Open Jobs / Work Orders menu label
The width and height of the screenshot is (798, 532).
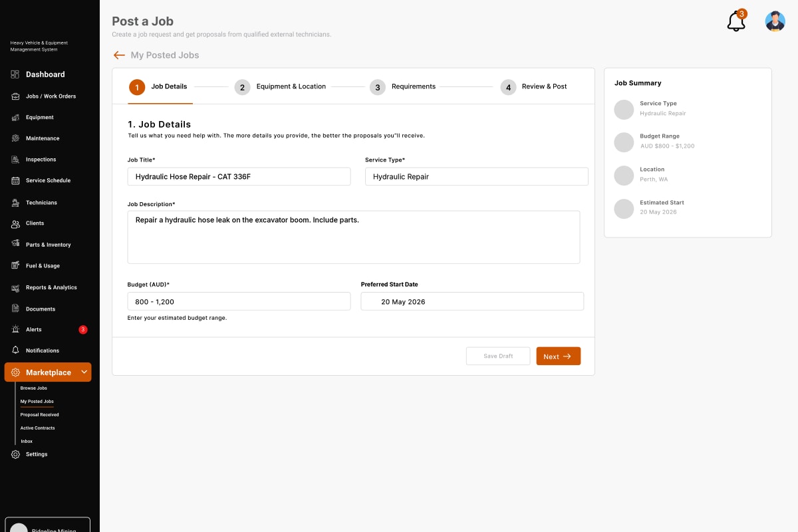51,96
